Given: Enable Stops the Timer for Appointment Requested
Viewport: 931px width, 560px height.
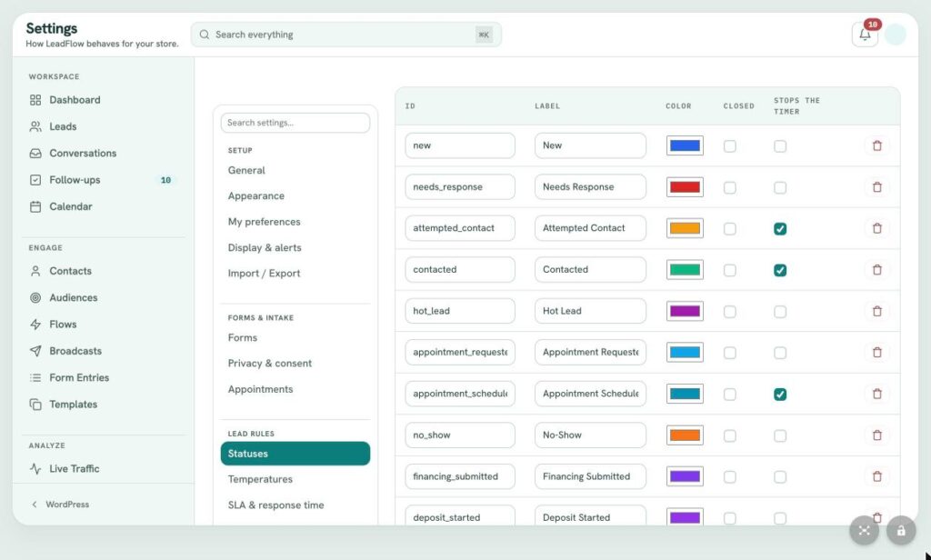Looking at the screenshot, I should [780, 353].
